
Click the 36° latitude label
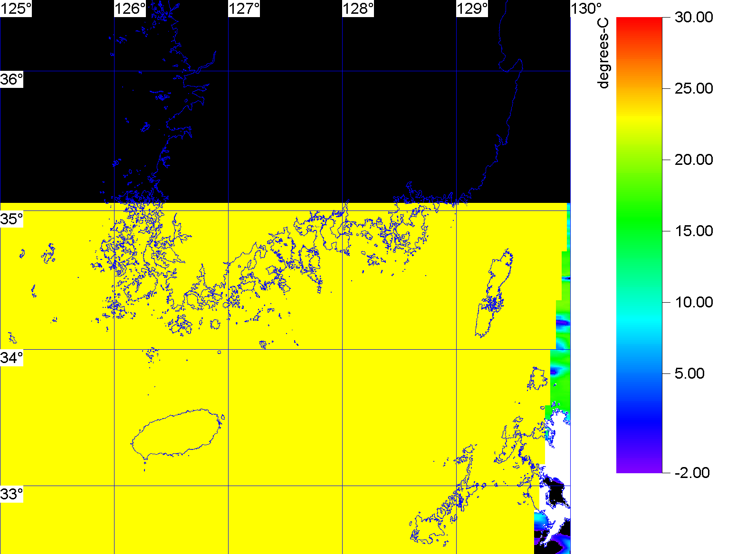11,79
